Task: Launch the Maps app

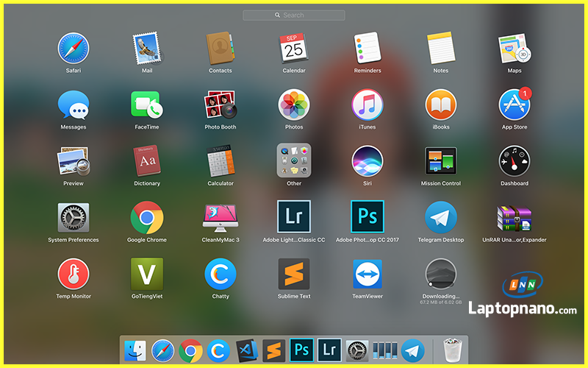Action: (514, 49)
